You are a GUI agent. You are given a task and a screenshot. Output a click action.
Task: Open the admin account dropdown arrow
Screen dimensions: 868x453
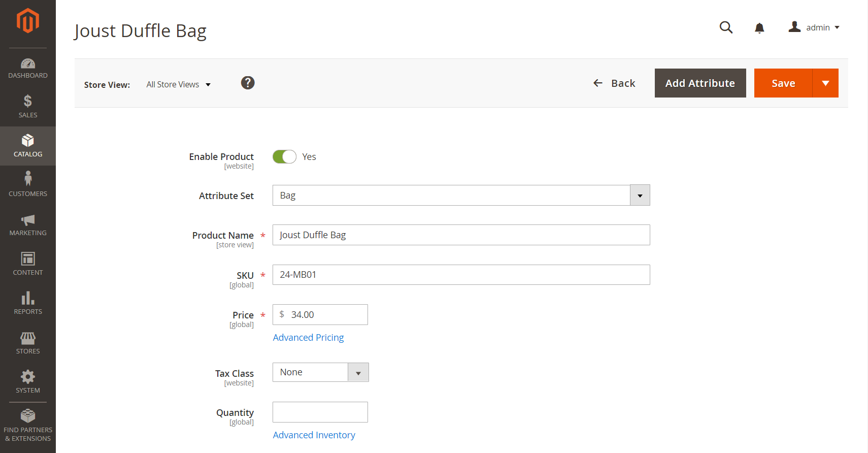pyautogui.click(x=837, y=27)
